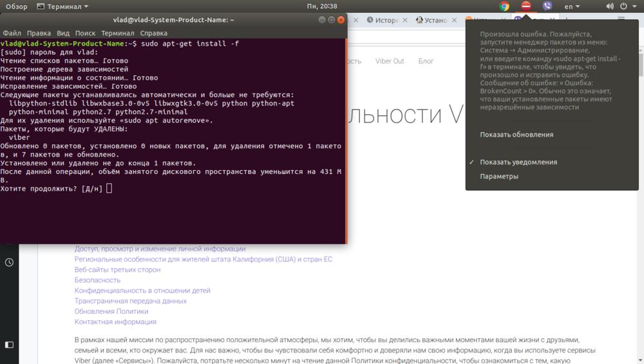Viewport: 644px width, 364px height.
Task: Click the clock showing Пн, 20:38
Action: [x=322, y=6]
